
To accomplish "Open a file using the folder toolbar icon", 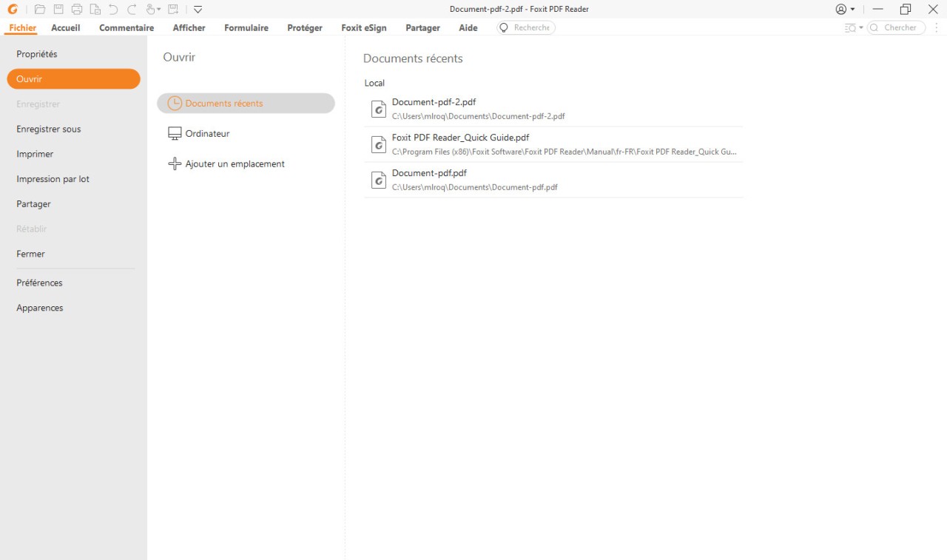I will pyautogui.click(x=40, y=9).
